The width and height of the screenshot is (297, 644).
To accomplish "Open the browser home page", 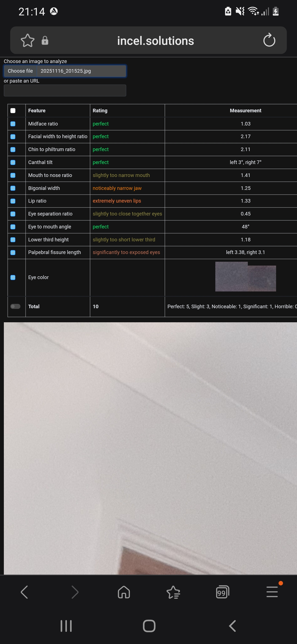I will pos(124,592).
